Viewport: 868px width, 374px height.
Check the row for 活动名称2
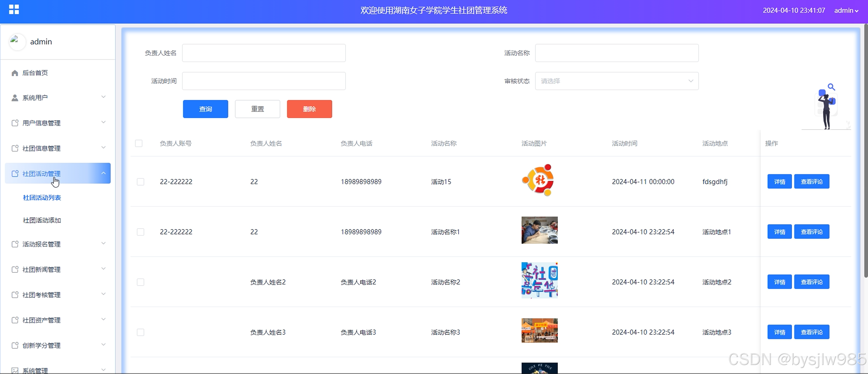(x=140, y=282)
